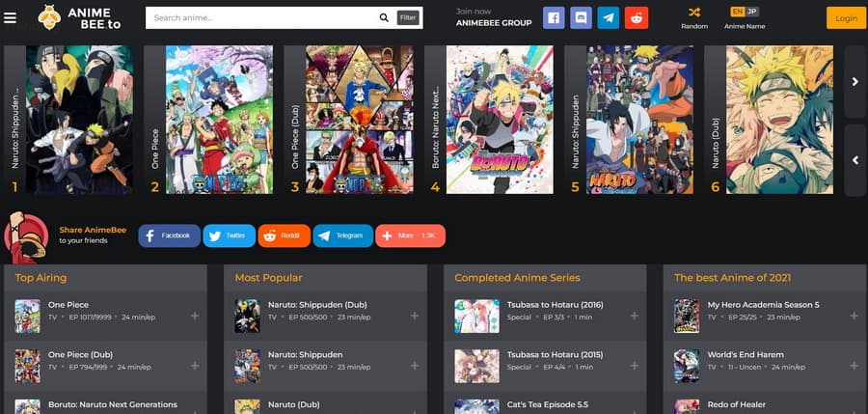The height and width of the screenshot is (414, 868).
Task: Click the Search anime input field
Action: (260, 17)
